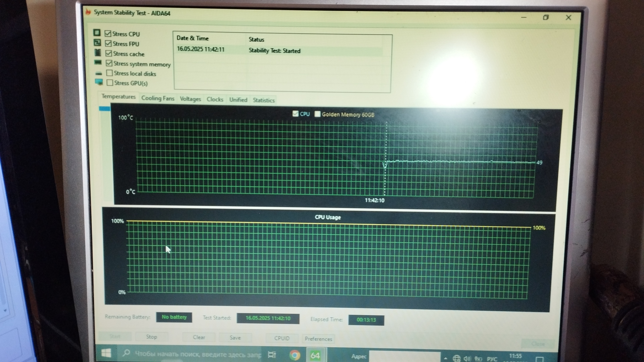Switch to the Statistics tab
Viewport: 644px width, 362px height.
click(264, 100)
